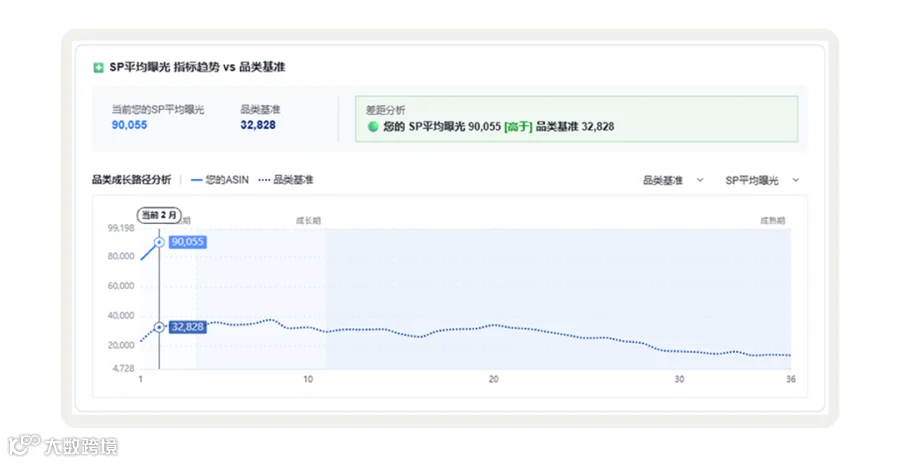Image resolution: width=900 pixels, height=463 pixels.
Task: Click the x-axis tick labeled 20
Action: tap(494, 379)
